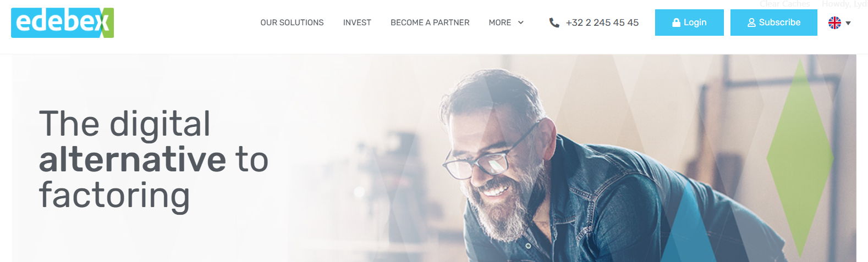The height and width of the screenshot is (262, 868).
Task: Open the MORE navigation label
Action: [500, 23]
